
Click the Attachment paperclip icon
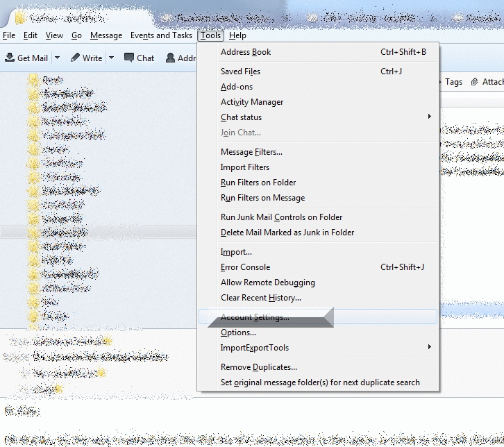click(474, 82)
